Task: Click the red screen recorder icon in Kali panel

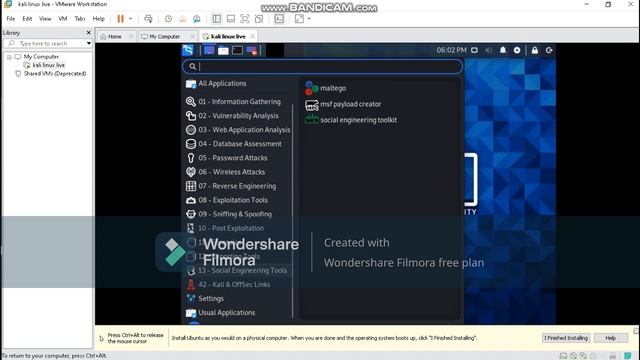Action: click(252, 51)
